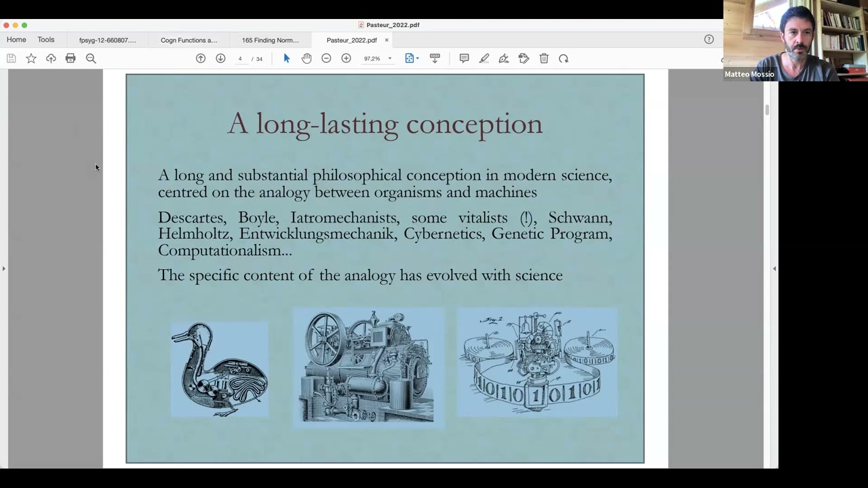The height and width of the screenshot is (488, 868).
Task: Choose the selection arrow tool
Action: (286, 59)
